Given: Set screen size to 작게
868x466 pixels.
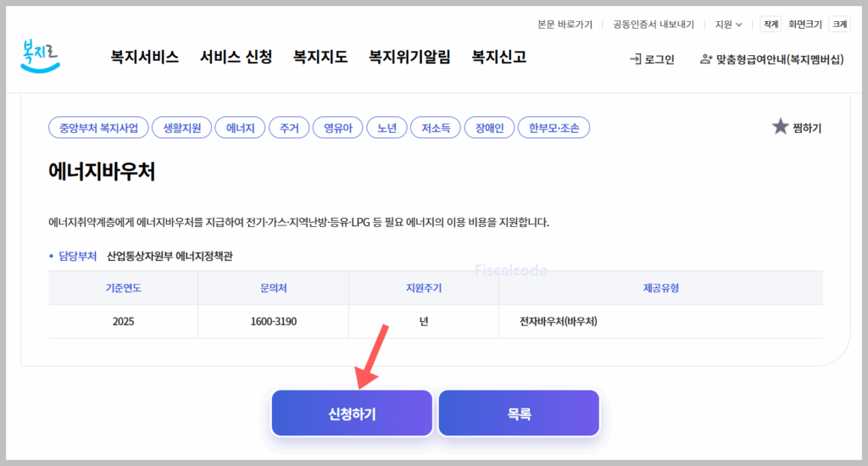Looking at the screenshot, I should pyautogui.click(x=771, y=25).
